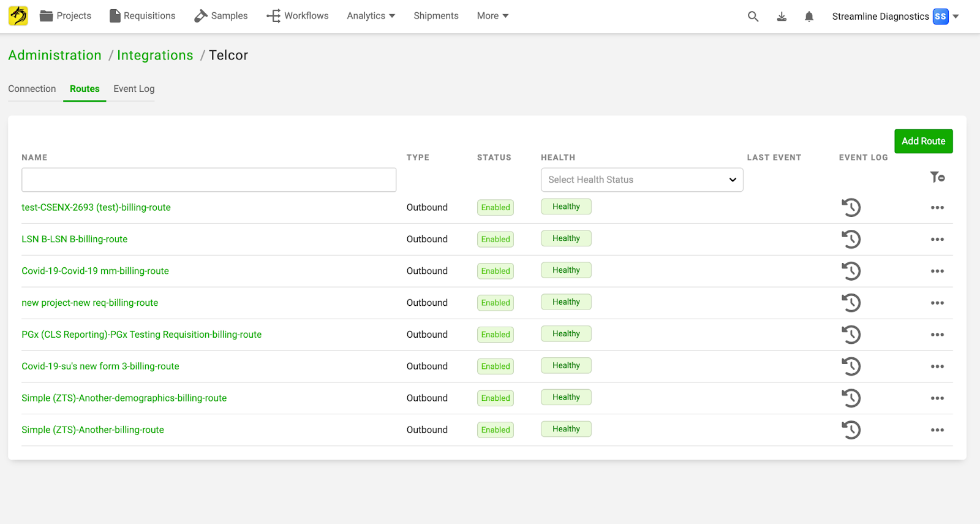The image size is (980, 524).
Task: Open event log for LSN B-LSN B route
Action: (x=851, y=240)
